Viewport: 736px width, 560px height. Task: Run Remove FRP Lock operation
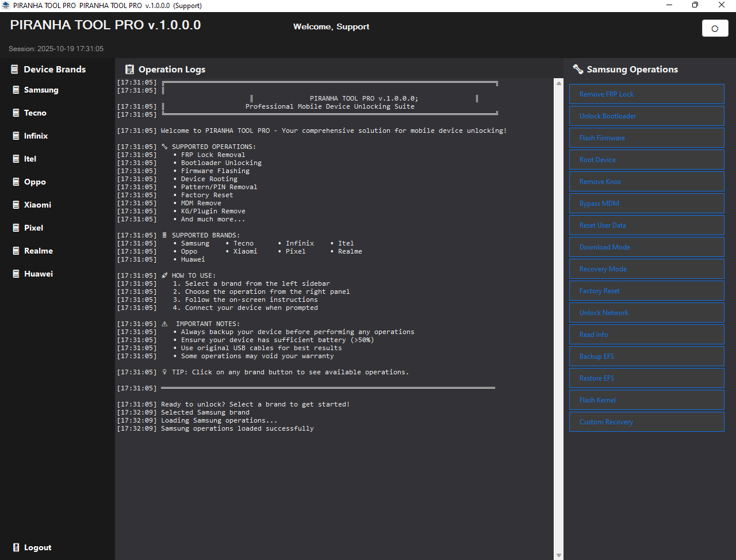tap(646, 94)
